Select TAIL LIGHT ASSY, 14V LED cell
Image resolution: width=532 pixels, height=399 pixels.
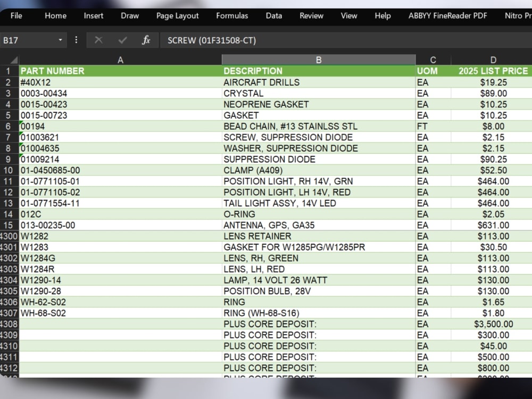tap(319, 203)
